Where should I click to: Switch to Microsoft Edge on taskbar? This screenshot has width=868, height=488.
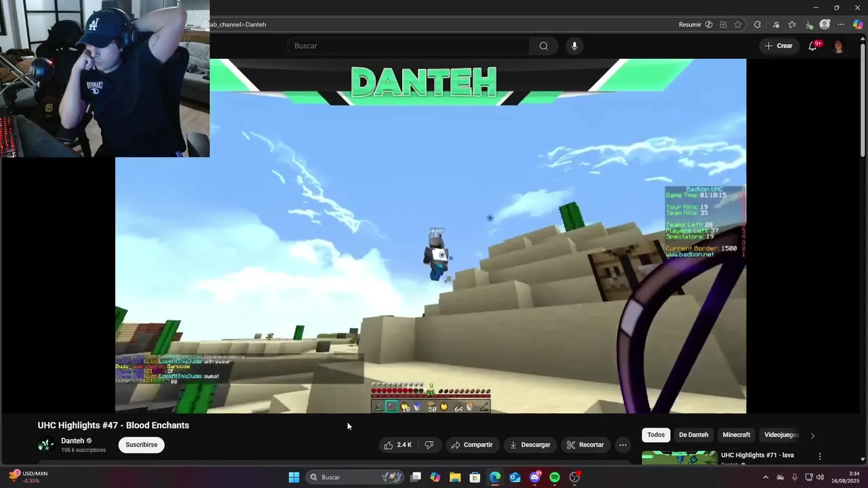click(495, 477)
